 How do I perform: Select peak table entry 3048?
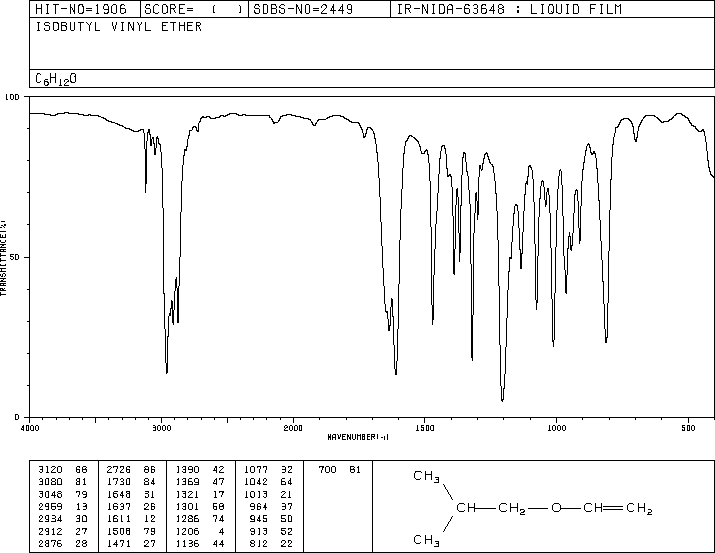(50, 494)
